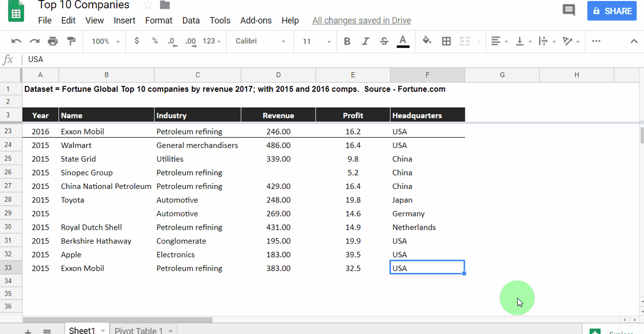
Task: Click All changes saved in Drive link
Action: (x=362, y=20)
